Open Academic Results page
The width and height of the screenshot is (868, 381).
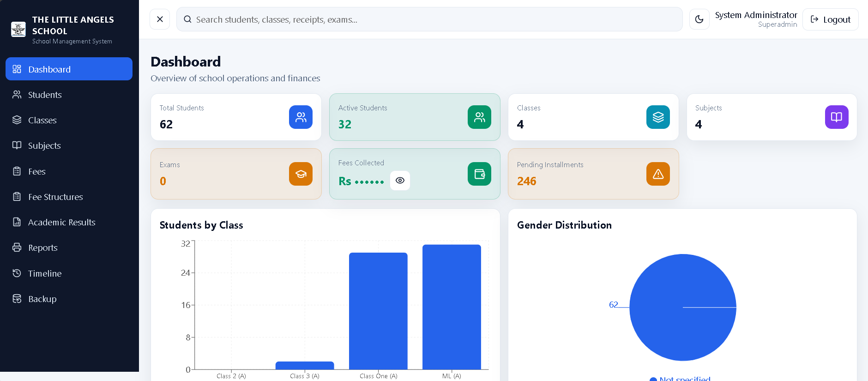pos(69,222)
